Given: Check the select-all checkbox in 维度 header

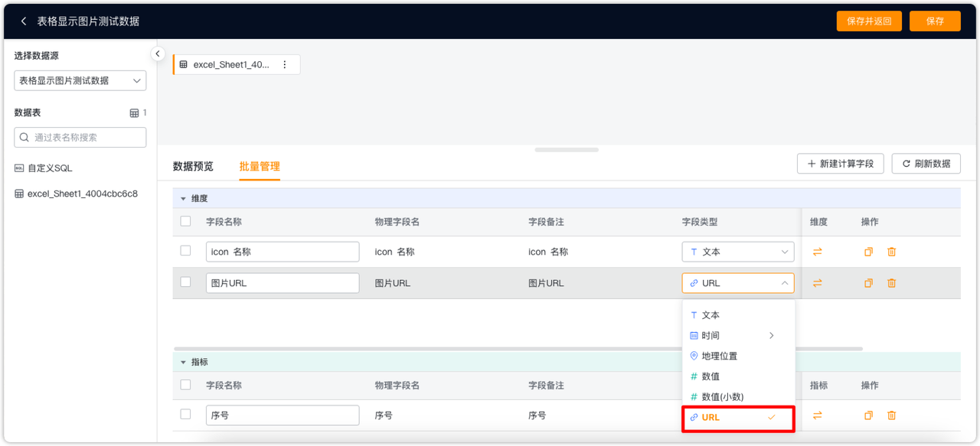Looking at the screenshot, I should tap(185, 222).
